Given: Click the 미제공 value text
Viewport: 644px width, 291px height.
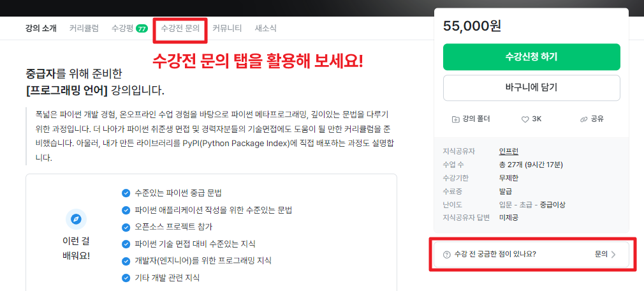Looking at the screenshot, I should [x=508, y=218].
